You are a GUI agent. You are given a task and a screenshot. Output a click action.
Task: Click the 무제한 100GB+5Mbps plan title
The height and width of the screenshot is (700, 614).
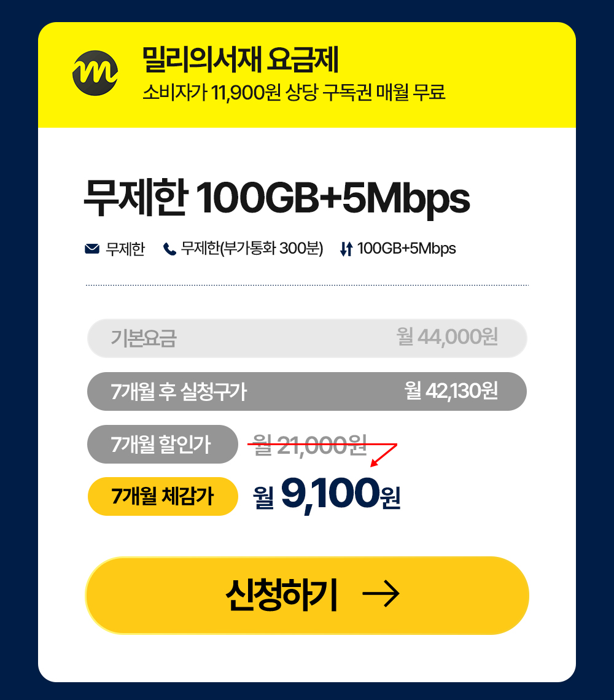pos(277,198)
